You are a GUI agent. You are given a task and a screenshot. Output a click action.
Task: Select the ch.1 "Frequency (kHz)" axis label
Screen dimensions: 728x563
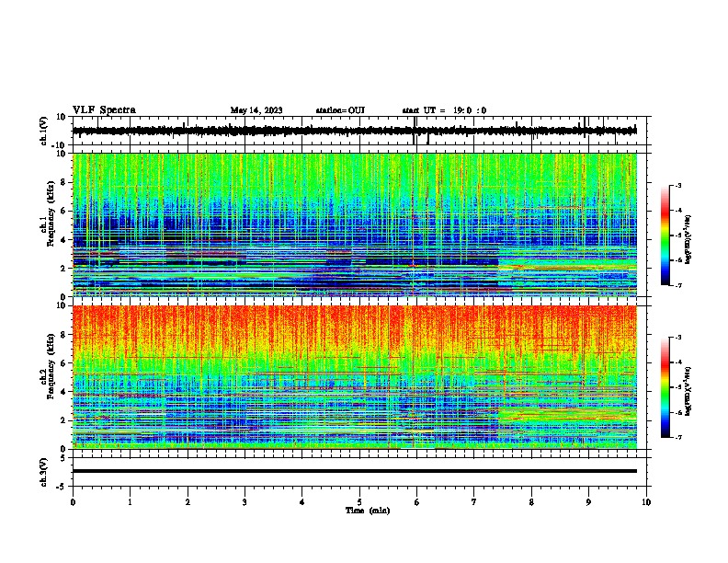pyautogui.click(x=51, y=214)
